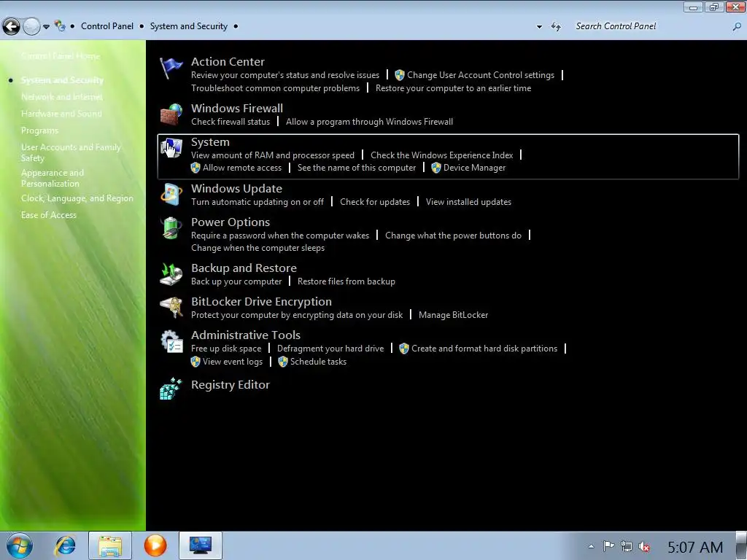This screenshot has height=560, width=747.
Task: Expand the menu after System and Security breadcrumb
Action: [236, 26]
